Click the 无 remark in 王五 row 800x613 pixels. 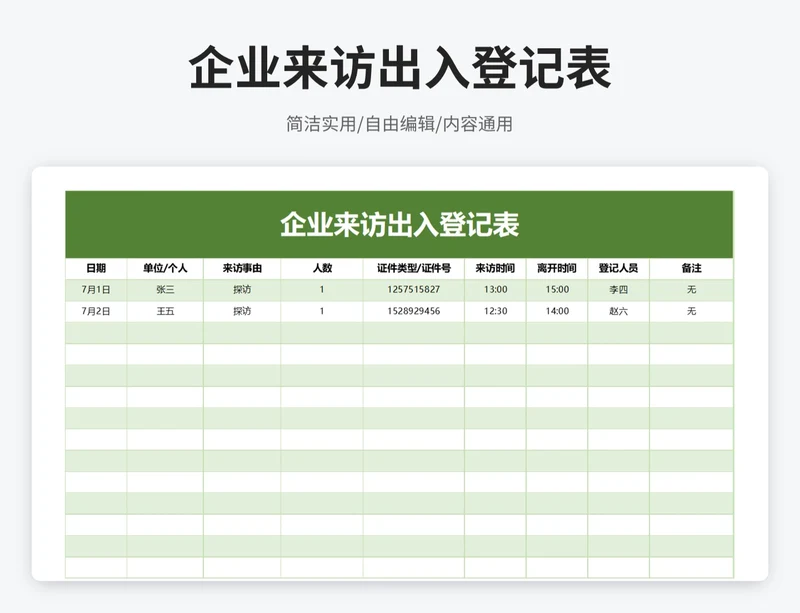[691, 311]
